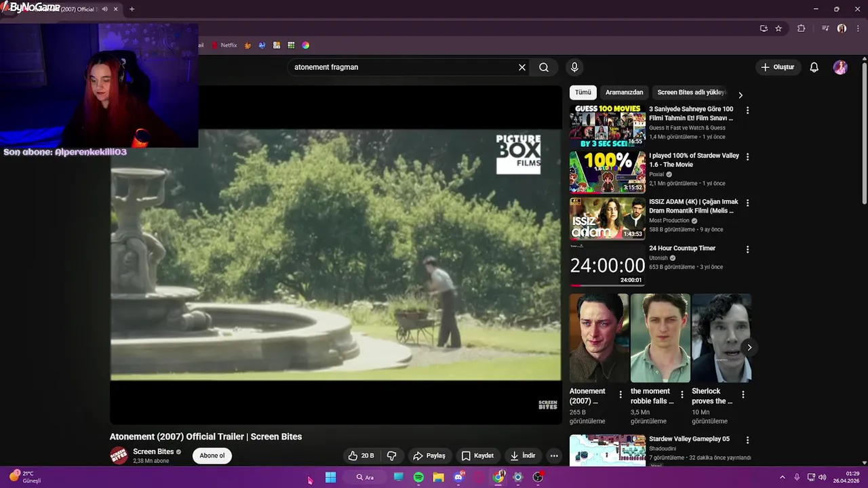Download the video with İndir

523,455
